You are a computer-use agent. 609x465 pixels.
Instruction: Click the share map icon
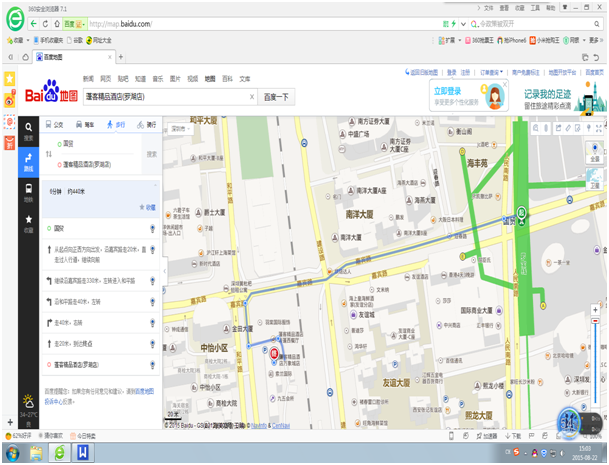(x=558, y=128)
